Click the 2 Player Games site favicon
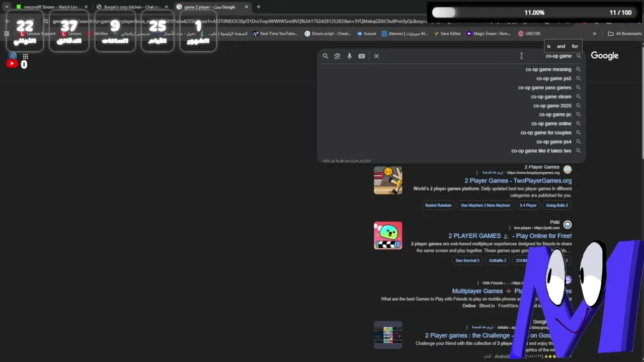 568,169
